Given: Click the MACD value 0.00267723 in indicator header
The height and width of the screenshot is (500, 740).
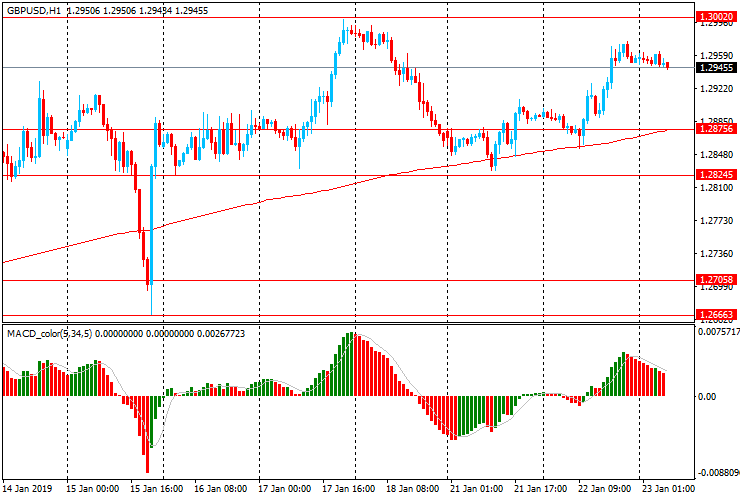Looking at the screenshot, I should coord(221,334).
